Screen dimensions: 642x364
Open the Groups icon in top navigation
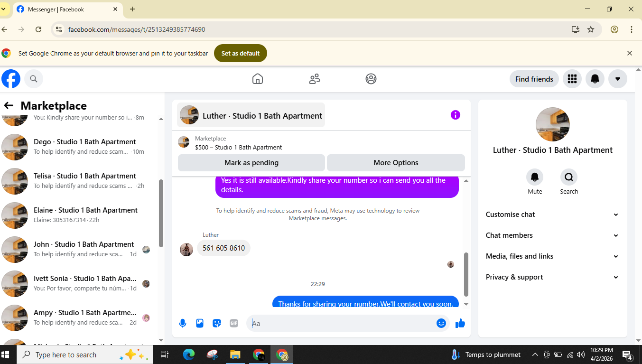point(371,79)
